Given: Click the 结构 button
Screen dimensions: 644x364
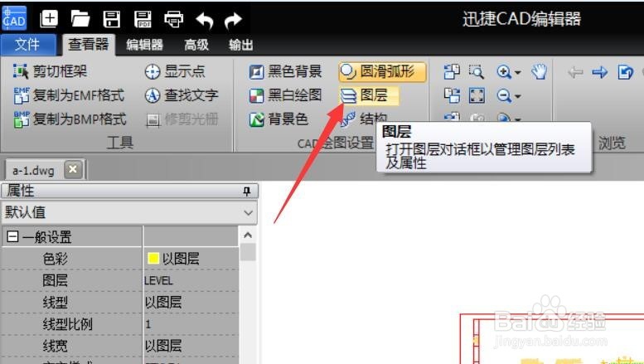Looking at the screenshot, I should 364,119.
